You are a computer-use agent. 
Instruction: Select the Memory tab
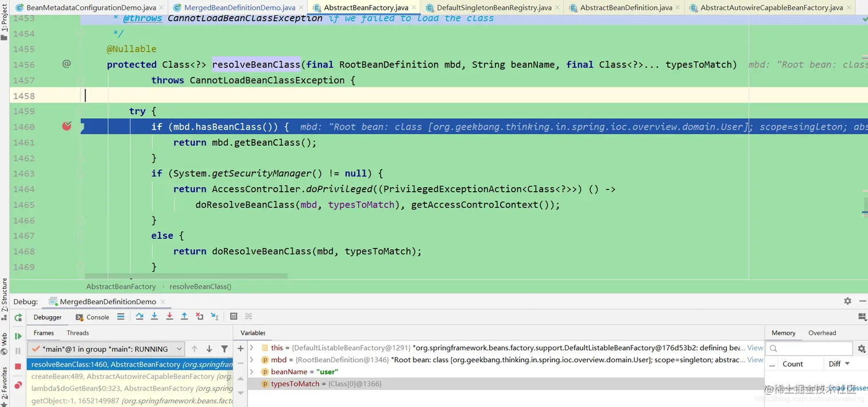point(783,333)
